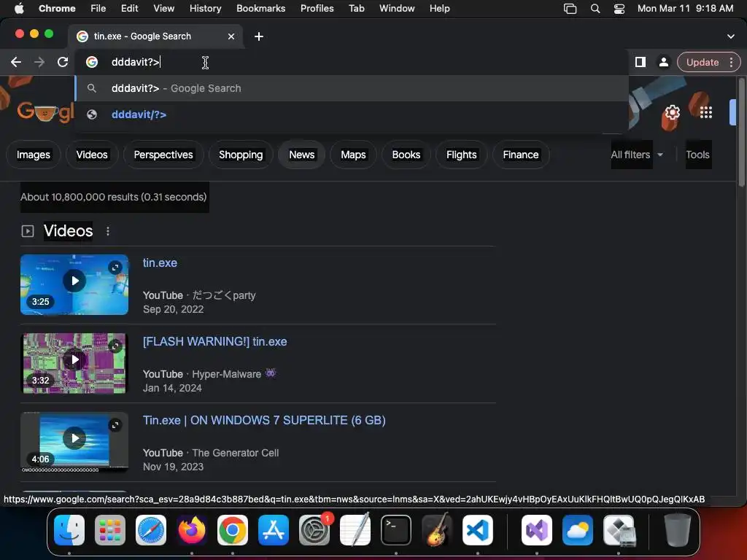Open App Store from the Dock

[x=274, y=530]
